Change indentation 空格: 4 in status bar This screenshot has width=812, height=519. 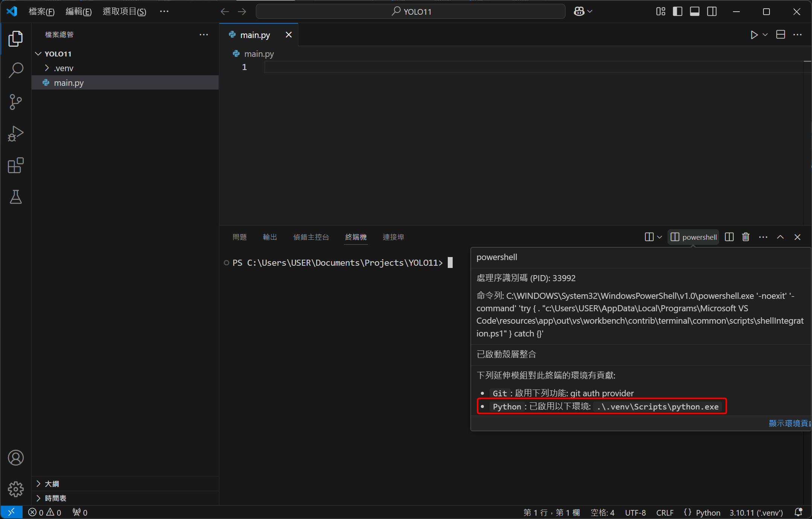pyautogui.click(x=602, y=512)
